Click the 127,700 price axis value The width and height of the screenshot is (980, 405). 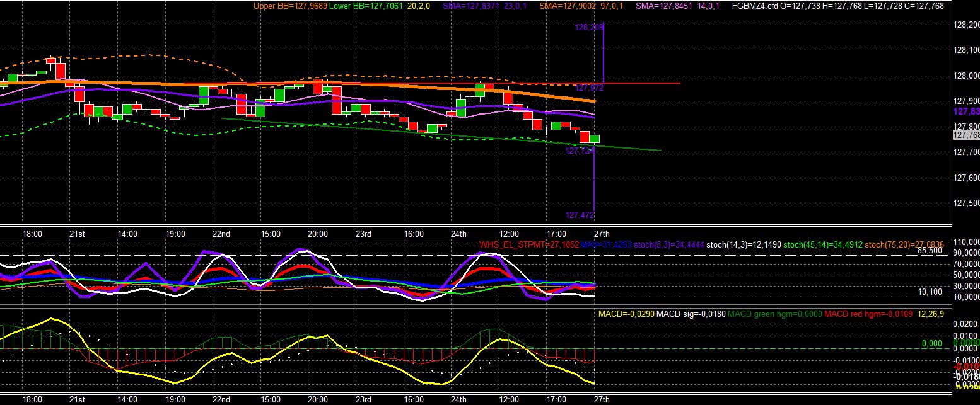967,152
